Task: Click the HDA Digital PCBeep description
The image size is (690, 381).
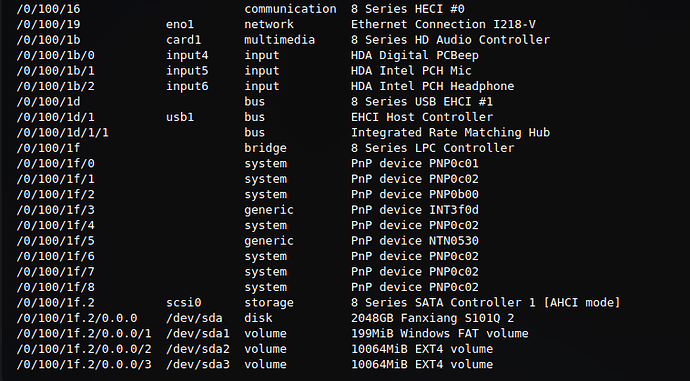Action: click(x=415, y=55)
